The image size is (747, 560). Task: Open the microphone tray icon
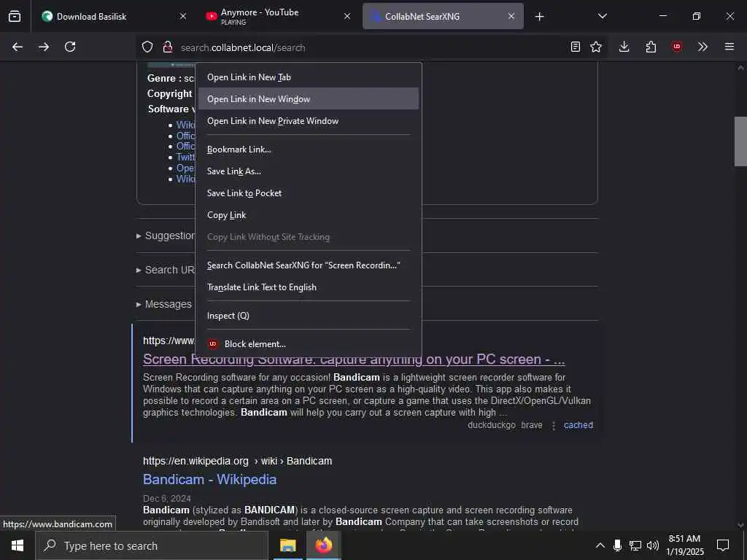(x=617, y=545)
